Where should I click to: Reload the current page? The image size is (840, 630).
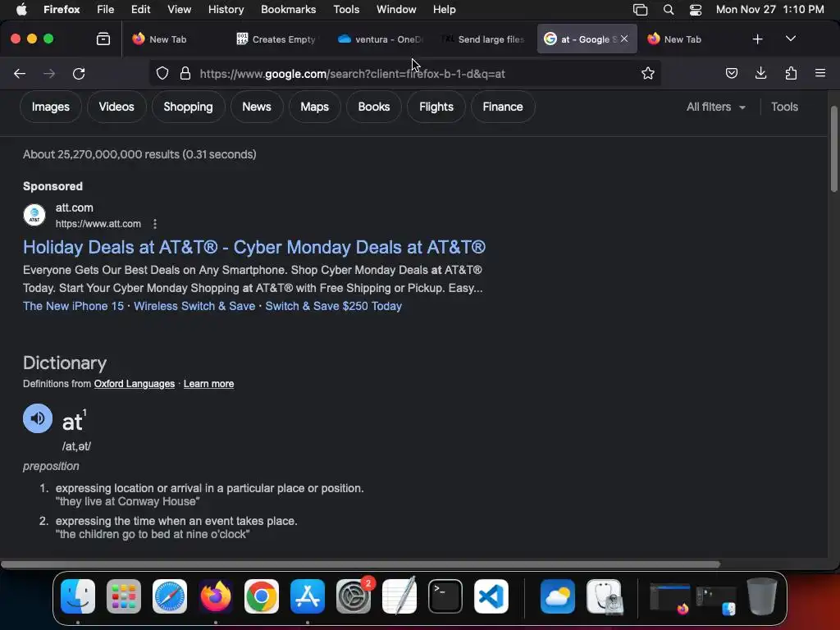79,73
